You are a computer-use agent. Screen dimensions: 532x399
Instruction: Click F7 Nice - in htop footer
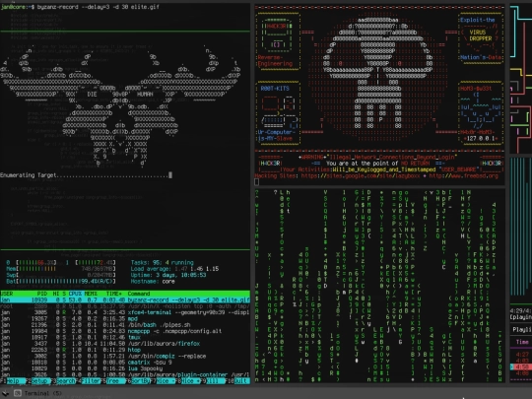(164, 381)
